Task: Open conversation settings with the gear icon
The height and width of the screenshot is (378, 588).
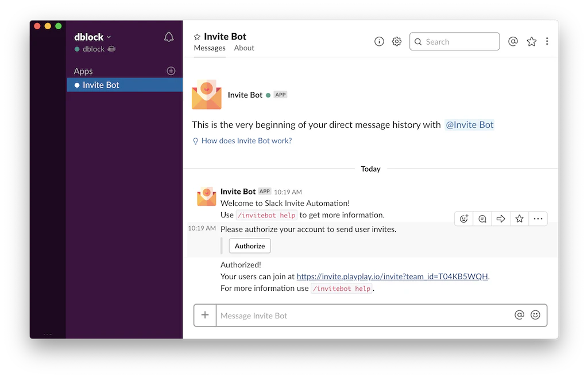Action: [396, 41]
